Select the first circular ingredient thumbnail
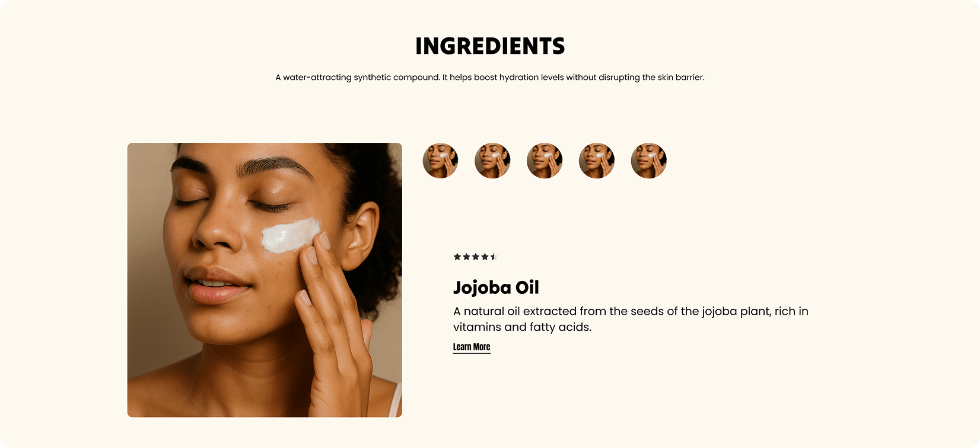 click(440, 161)
